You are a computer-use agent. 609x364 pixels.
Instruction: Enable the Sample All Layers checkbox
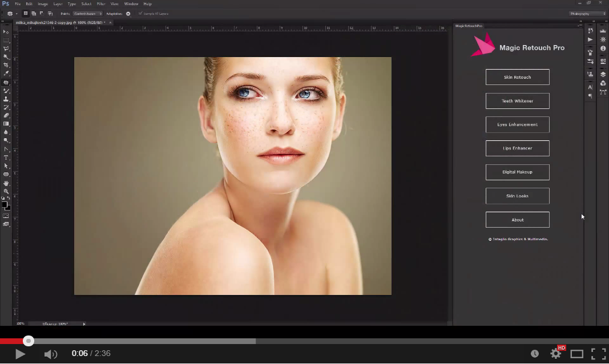[139, 14]
